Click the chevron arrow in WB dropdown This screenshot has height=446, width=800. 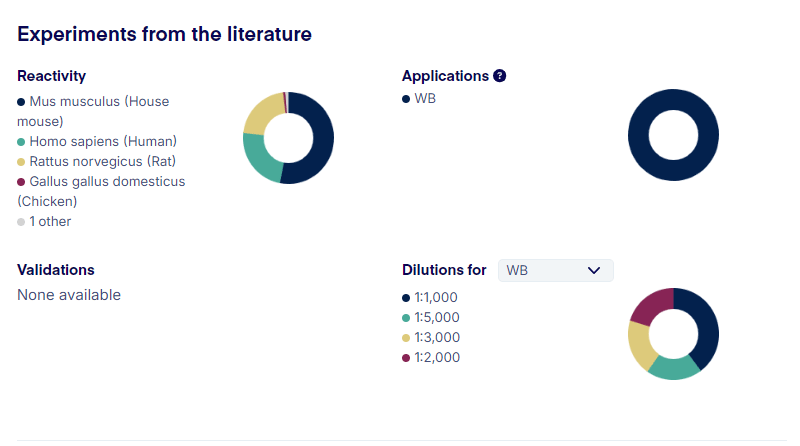click(x=594, y=270)
